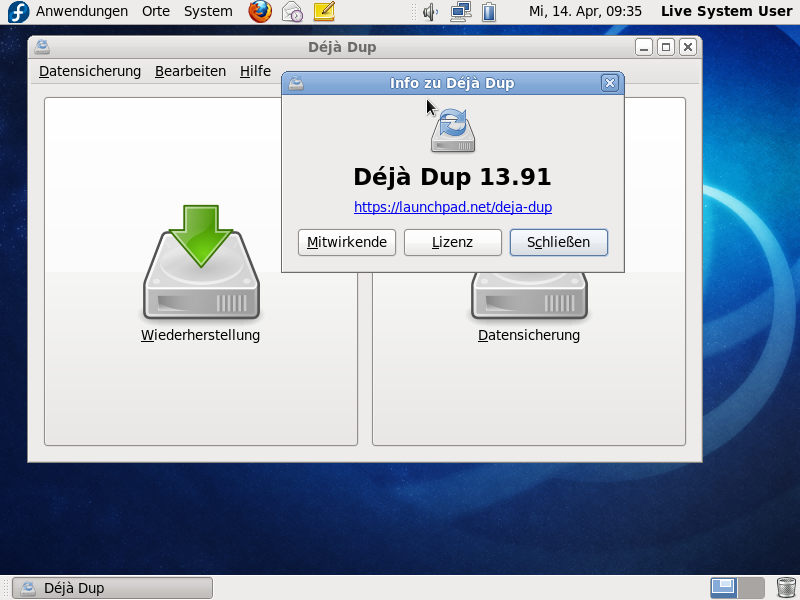
Task: Click the Live System User menu
Action: [x=727, y=11]
